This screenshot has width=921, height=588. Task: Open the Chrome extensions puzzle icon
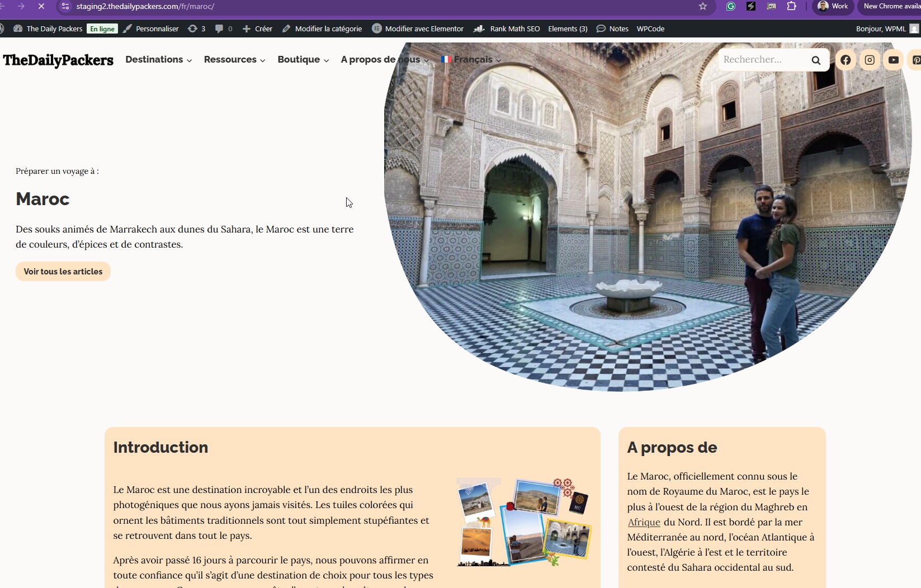791,6
